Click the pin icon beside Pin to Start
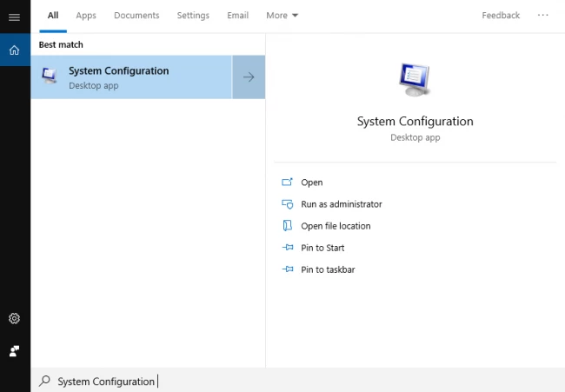This screenshot has height=392, width=565. (288, 248)
